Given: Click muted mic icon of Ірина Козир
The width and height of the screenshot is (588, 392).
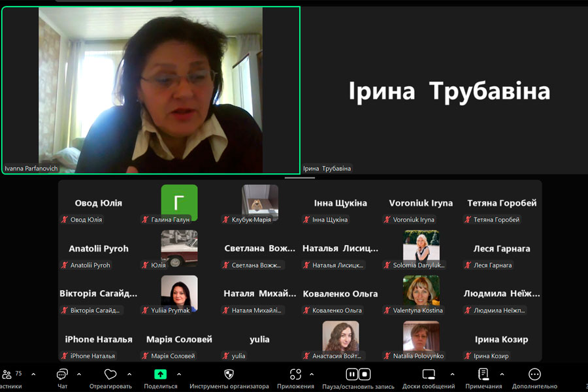Looking at the screenshot, I should tap(468, 355).
